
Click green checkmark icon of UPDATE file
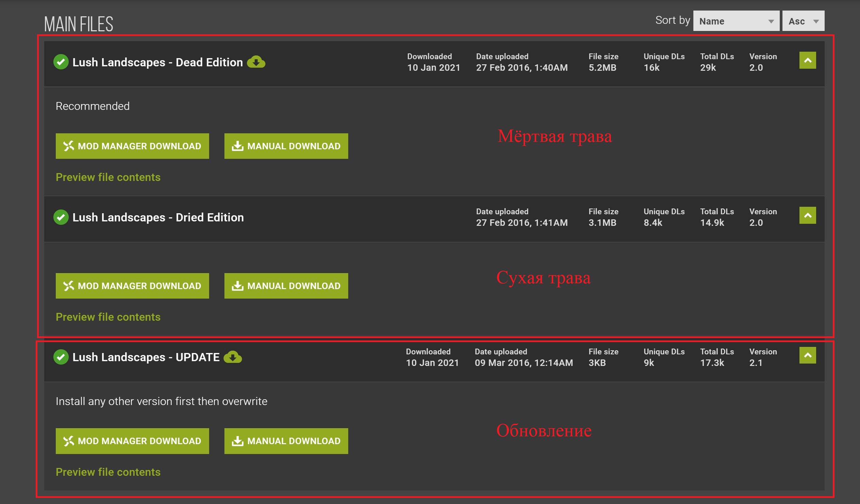point(61,357)
